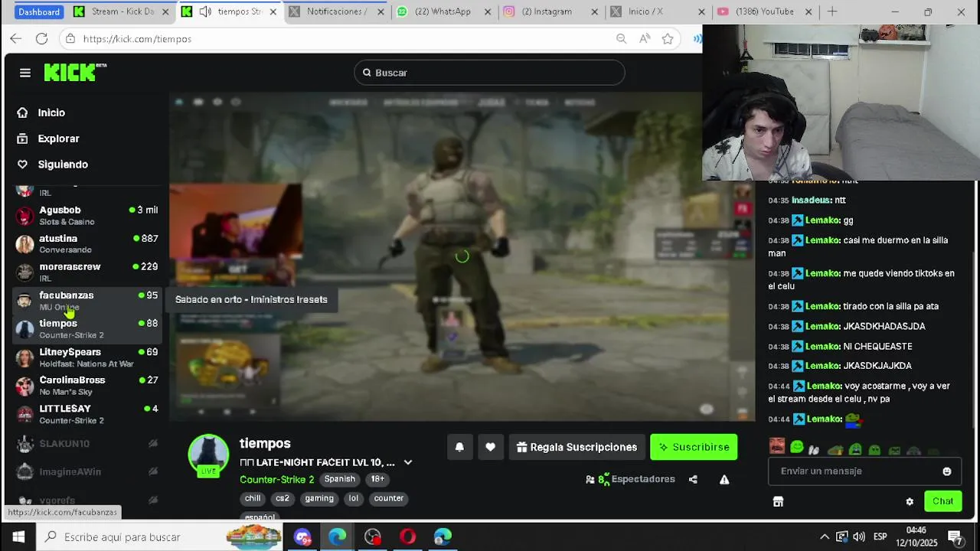Switch to Notificaciones X tab
980x551 pixels.
336,11
